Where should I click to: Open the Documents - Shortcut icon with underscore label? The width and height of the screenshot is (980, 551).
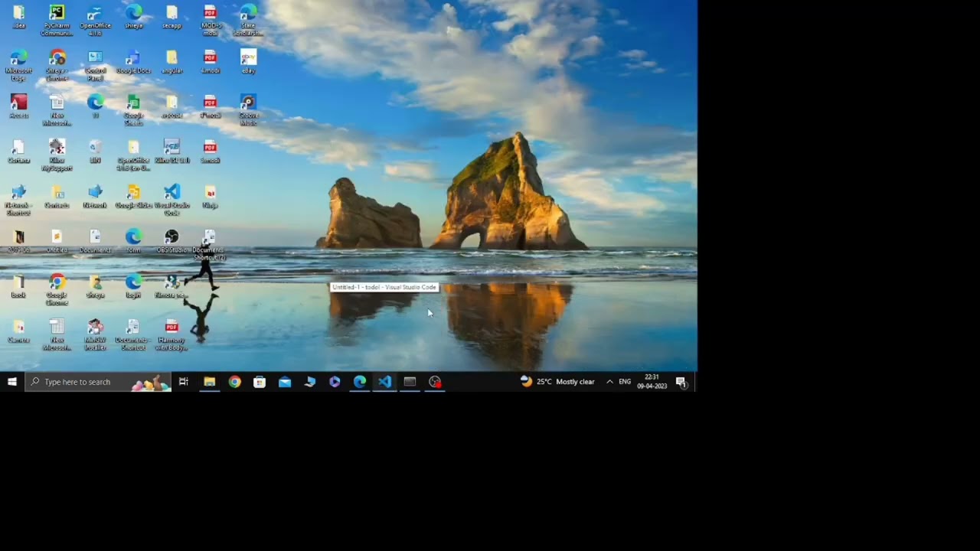[x=133, y=336]
